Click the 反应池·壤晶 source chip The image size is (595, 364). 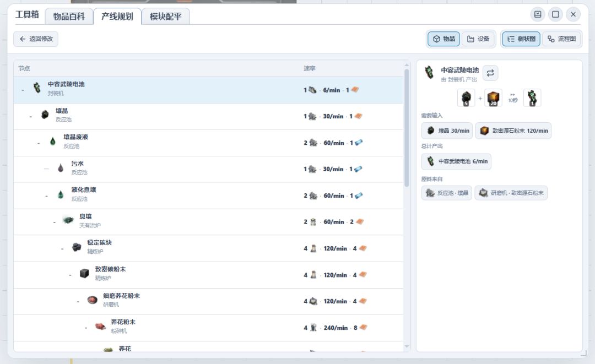[x=447, y=193]
